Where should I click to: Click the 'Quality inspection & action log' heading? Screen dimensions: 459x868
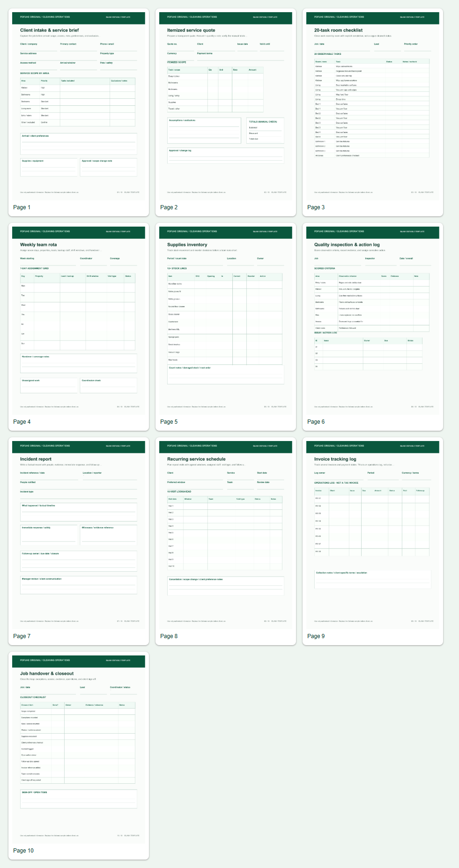(347, 244)
